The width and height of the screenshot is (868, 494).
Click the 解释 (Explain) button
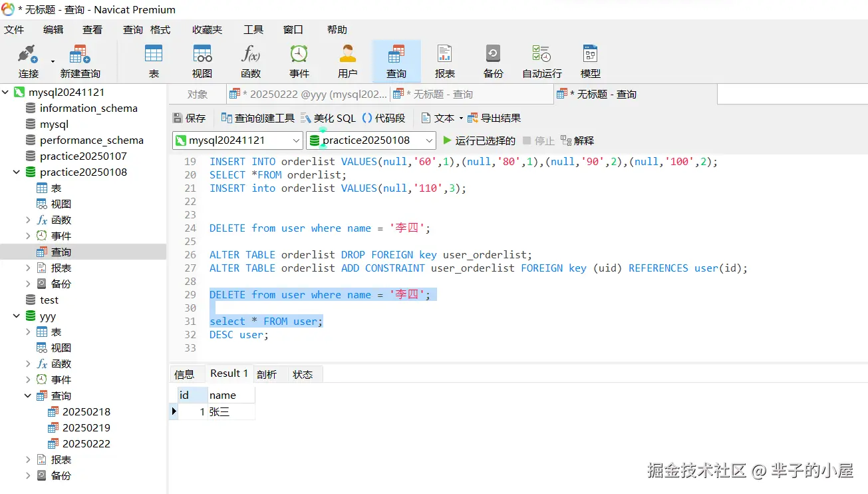tap(577, 140)
